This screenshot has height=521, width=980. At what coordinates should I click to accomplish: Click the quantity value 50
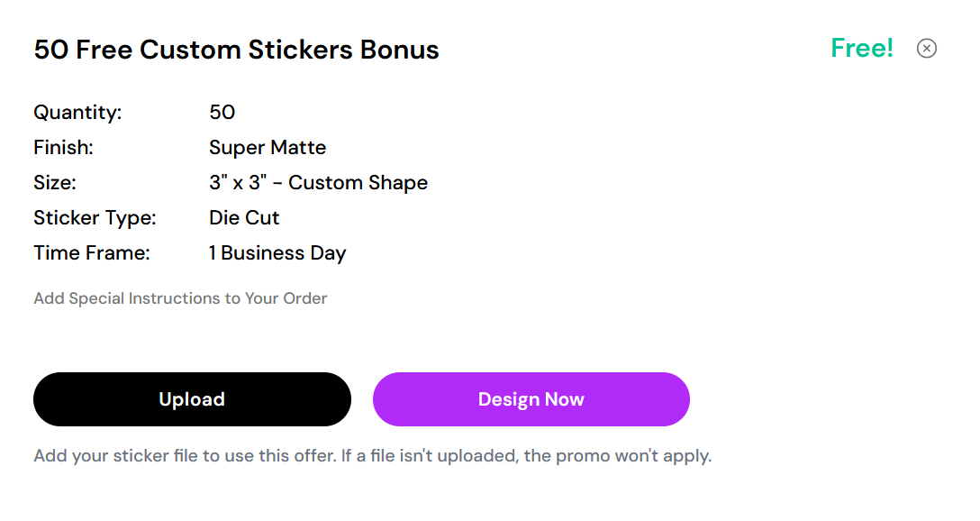coord(222,113)
